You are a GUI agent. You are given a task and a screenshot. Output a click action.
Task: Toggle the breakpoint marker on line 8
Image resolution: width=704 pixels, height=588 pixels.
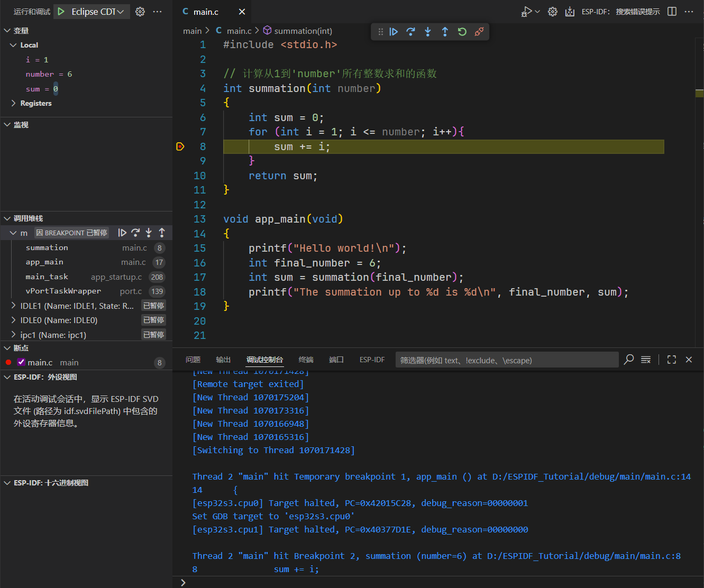[x=180, y=146]
